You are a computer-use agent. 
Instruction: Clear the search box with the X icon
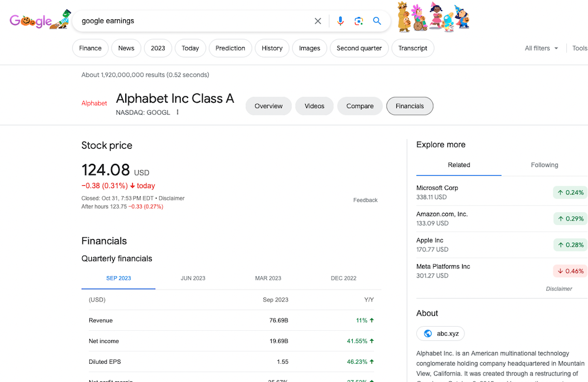tap(318, 21)
